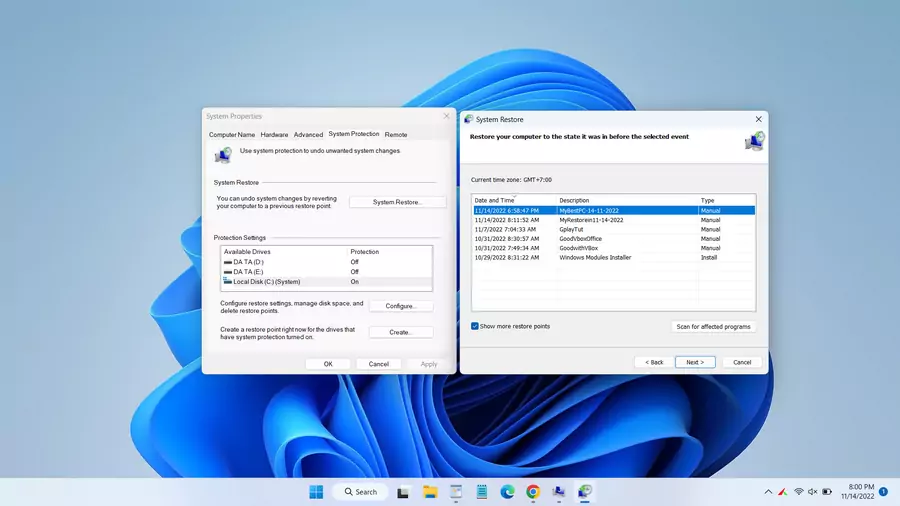Switch to the Hardware tab

(274, 134)
